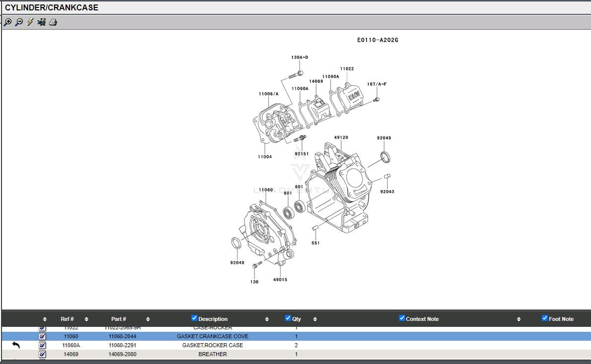This screenshot has height=364, width=591.
Task: Click the zoom in magnifier icon
Action: [x=7, y=22]
